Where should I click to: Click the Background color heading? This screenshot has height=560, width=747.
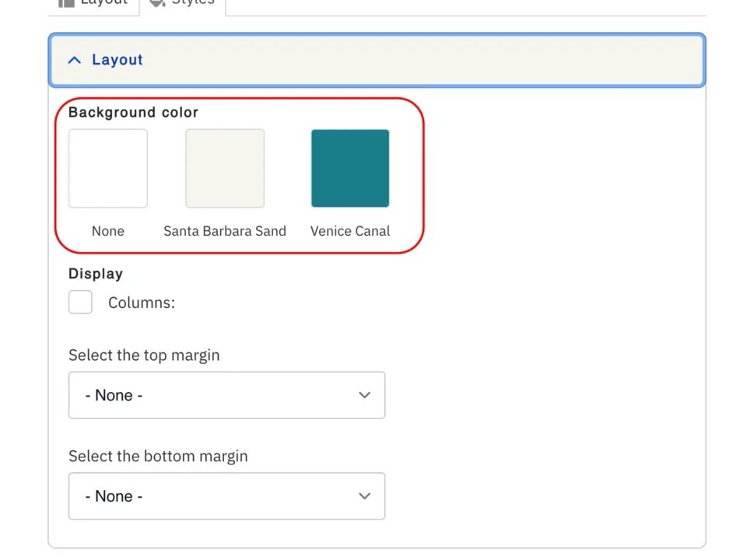[x=132, y=112]
